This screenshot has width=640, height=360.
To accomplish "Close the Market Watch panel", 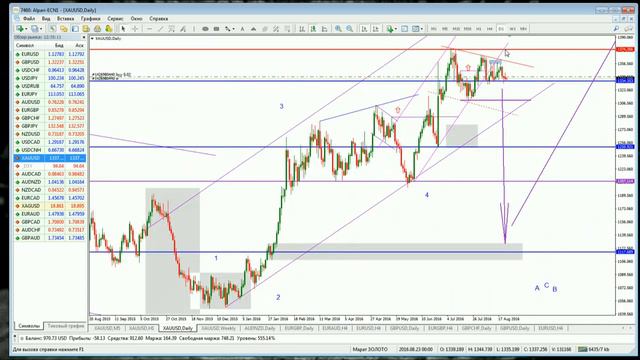I will [84, 37].
